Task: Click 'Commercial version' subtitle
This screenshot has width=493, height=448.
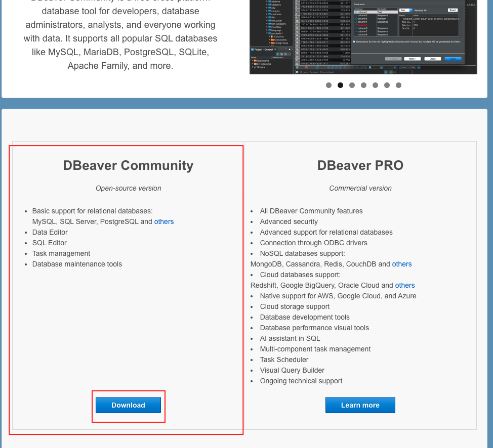Action: [360, 188]
